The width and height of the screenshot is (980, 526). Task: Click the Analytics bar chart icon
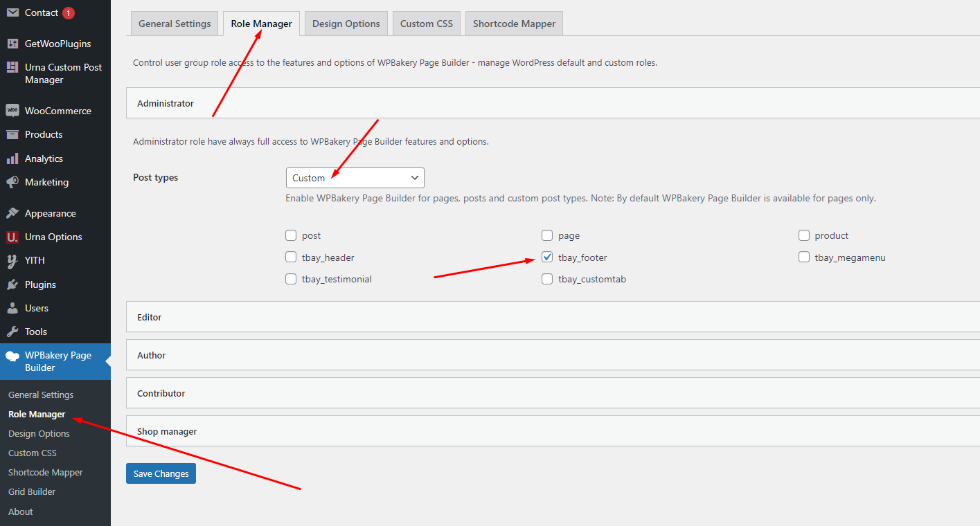[12, 158]
